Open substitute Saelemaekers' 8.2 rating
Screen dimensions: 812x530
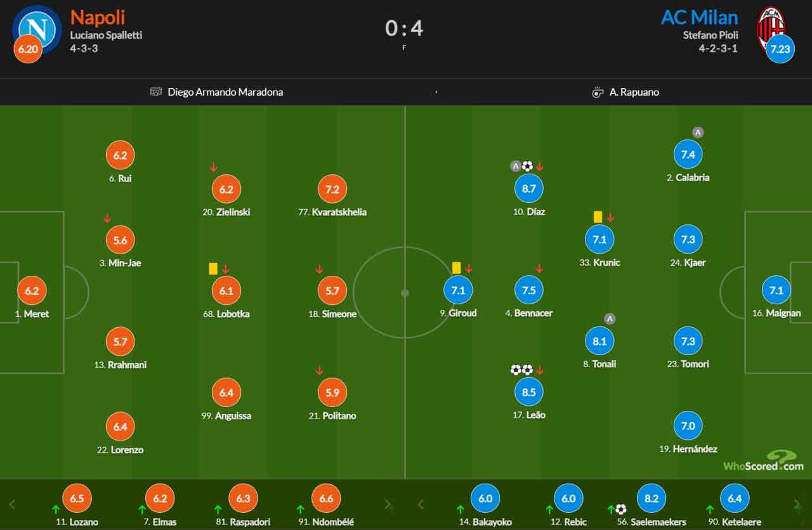coord(652,498)
